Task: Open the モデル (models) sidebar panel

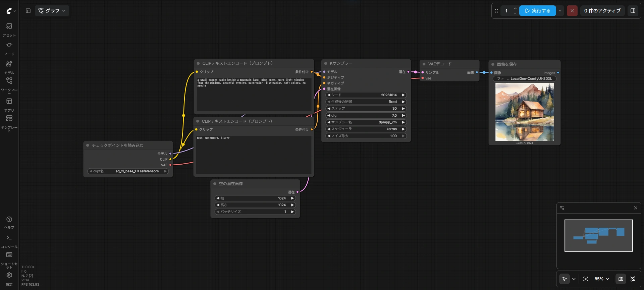Action: point(9,67)
